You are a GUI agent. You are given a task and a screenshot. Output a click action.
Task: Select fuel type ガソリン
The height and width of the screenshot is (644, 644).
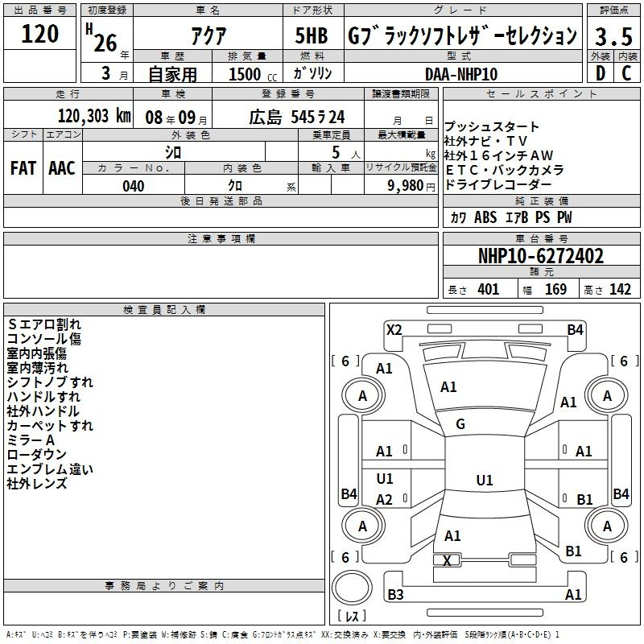312,73
